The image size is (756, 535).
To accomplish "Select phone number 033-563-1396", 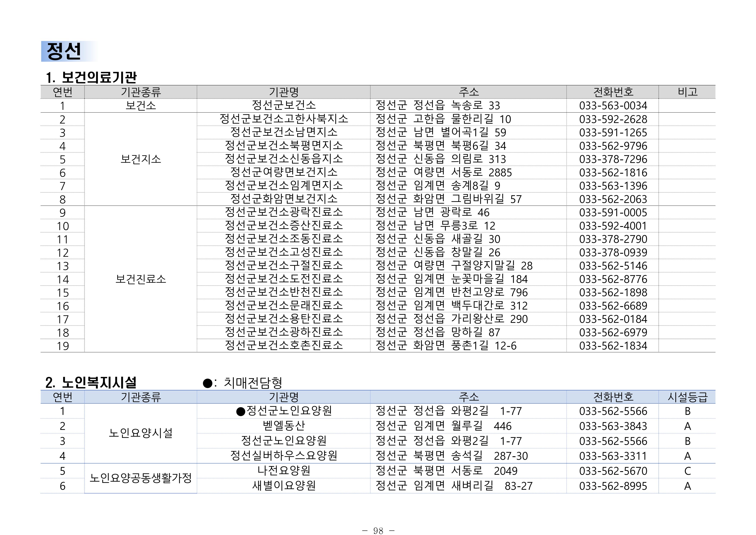I will click(x=613, y=186).
